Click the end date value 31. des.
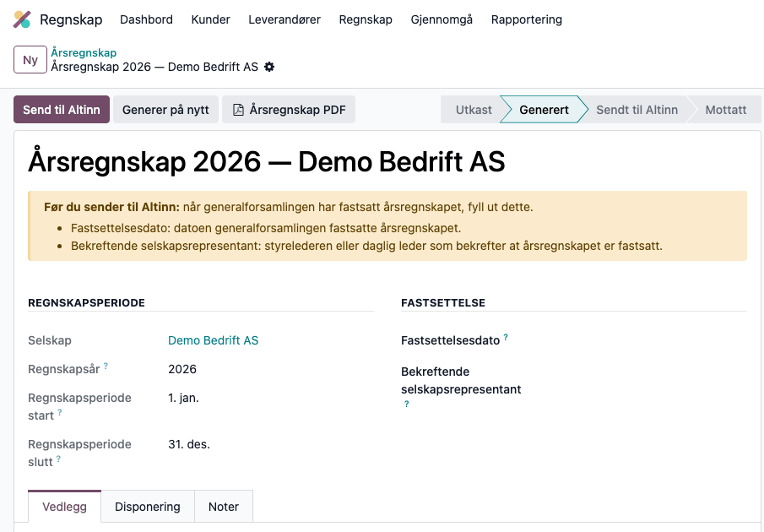764x532 pixels. tap(189, 444)
